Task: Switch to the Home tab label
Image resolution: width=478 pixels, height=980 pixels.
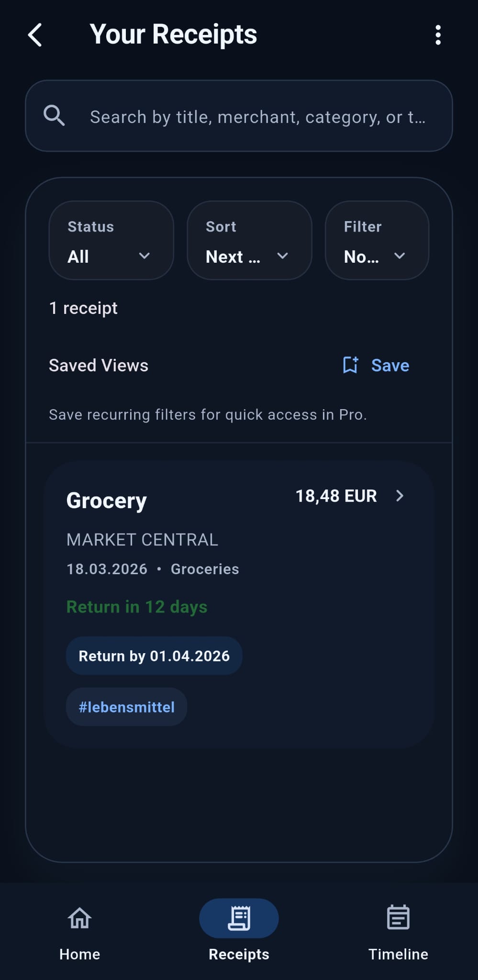Action: click(79, 954)
